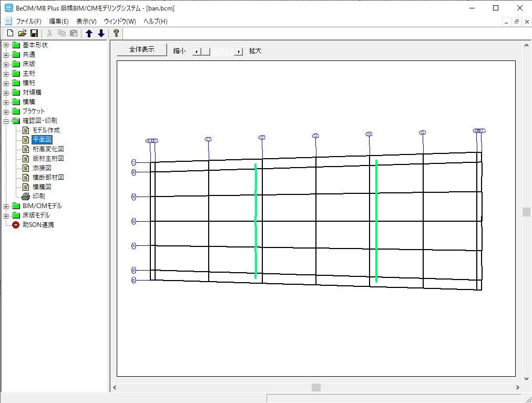Click the blue up arrow toolbar icon
This screenshot has height=403, width=532.
89,34
